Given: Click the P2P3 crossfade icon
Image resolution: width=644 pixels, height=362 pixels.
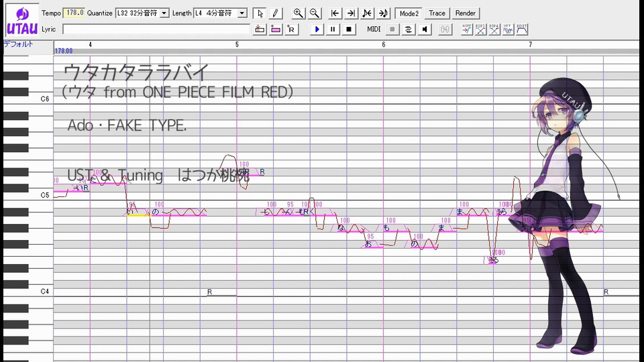Looking at the screenshot, I should click(x=480, y=29).
